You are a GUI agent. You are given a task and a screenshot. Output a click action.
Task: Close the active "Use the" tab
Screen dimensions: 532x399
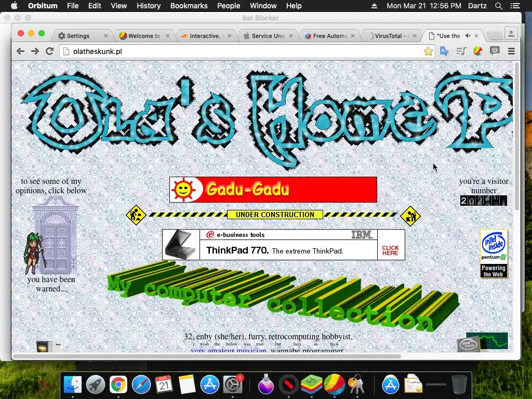[x=476, y=36]
